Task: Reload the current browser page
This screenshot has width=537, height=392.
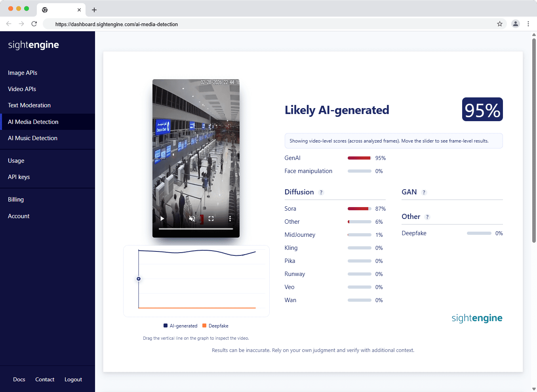Action: click(34, 24)
